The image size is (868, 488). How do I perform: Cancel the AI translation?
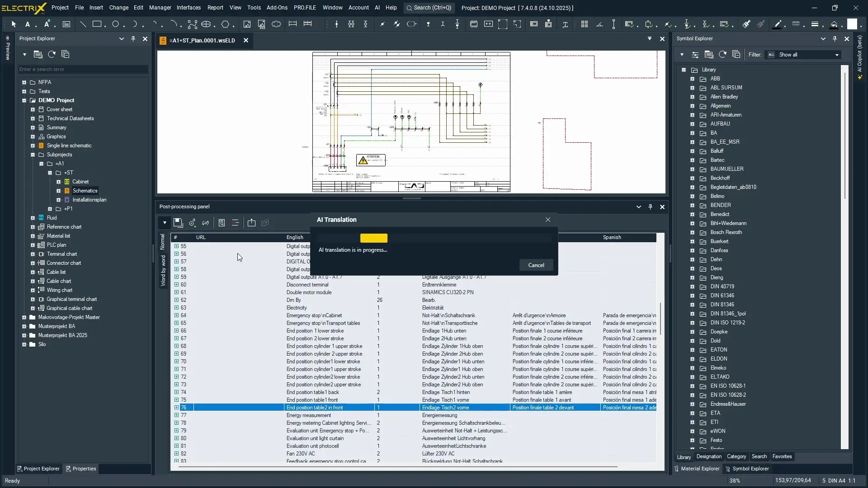pyautogui.click(x=536, y=265)
